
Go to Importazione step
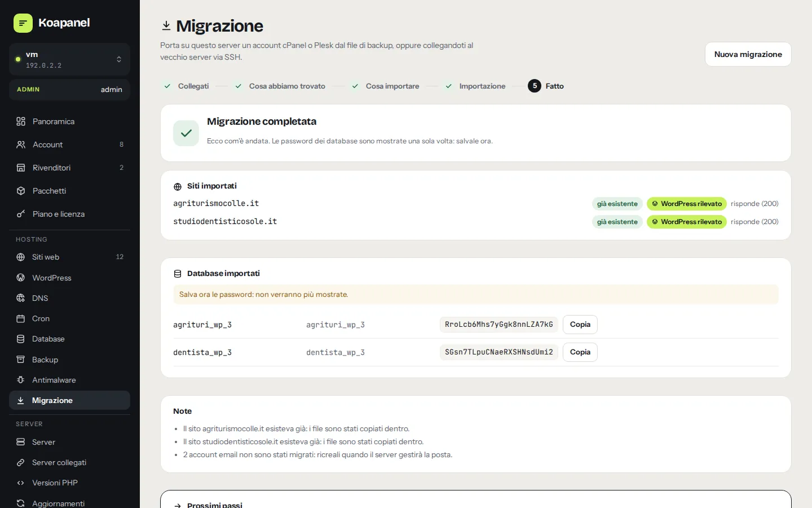pyautogui.click(x=475, y=86)
